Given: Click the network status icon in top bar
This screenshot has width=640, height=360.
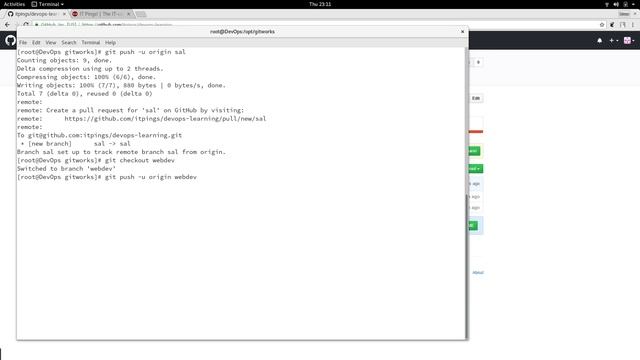Looking at the screenshot, I should tap(607, 4).
